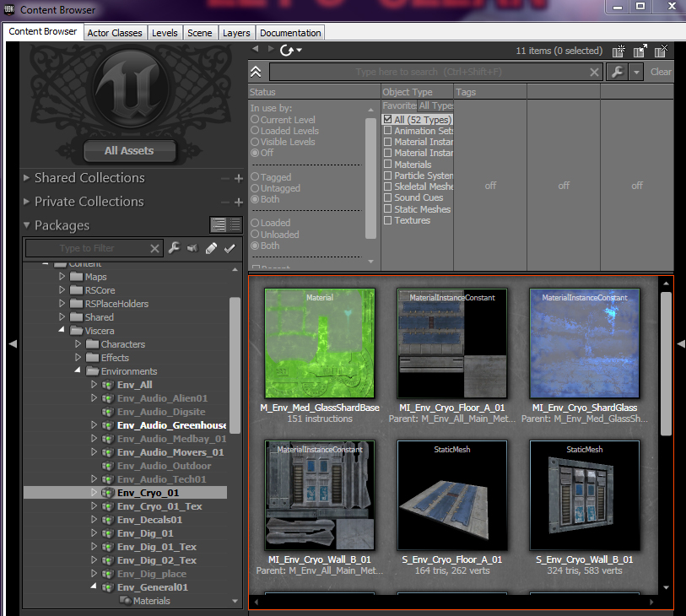Select the Tagged radio button
The width and height of the screenshot is (686, 616).
click(255, 176)
